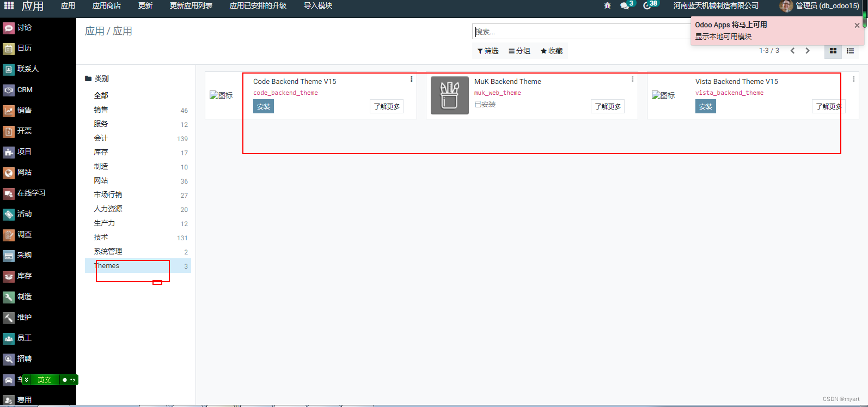Click the debug bug icon in top bar

pos(608,5)
